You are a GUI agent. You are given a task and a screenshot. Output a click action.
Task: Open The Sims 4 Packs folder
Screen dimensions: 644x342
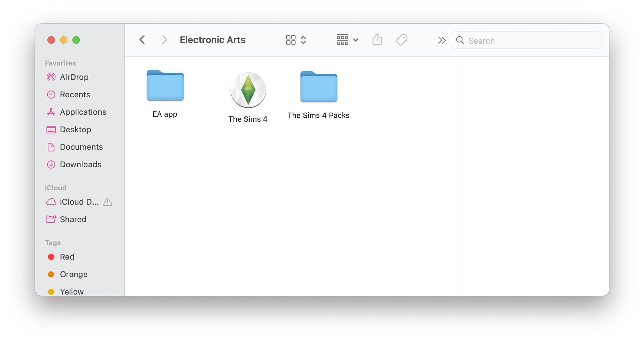[x=319, y=87]
